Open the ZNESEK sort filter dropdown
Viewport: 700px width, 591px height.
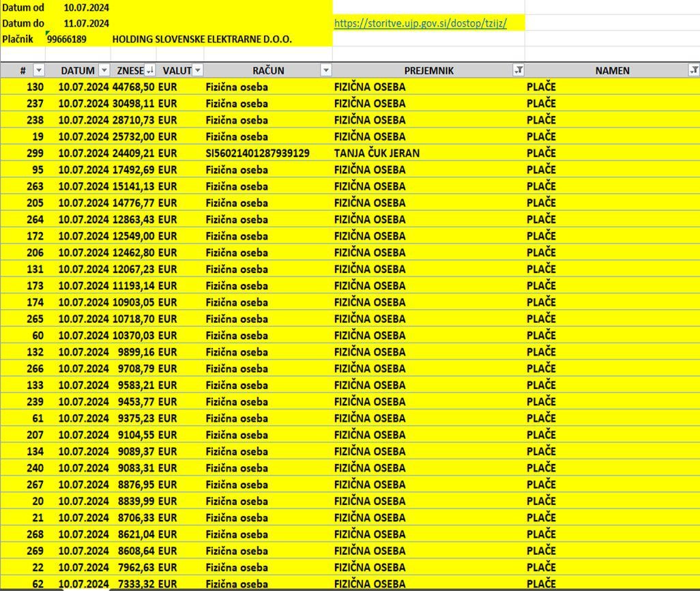(151, 70)
